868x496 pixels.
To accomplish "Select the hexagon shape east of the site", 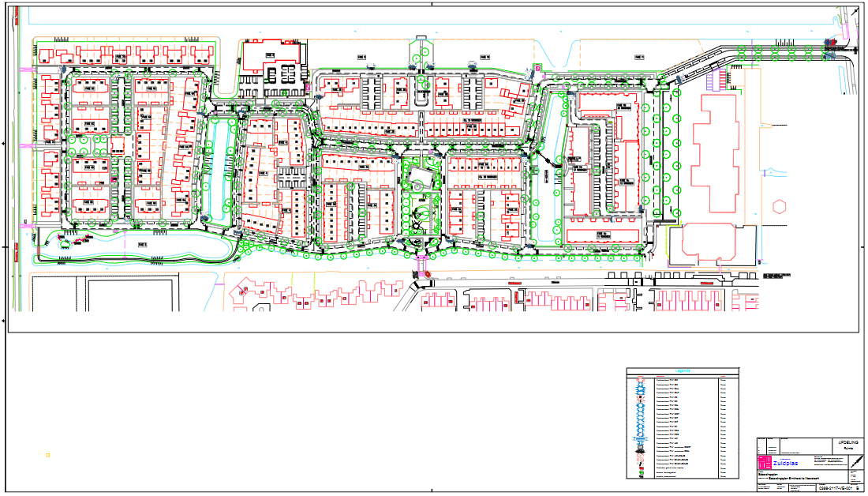I will click(x=780, y=207).
